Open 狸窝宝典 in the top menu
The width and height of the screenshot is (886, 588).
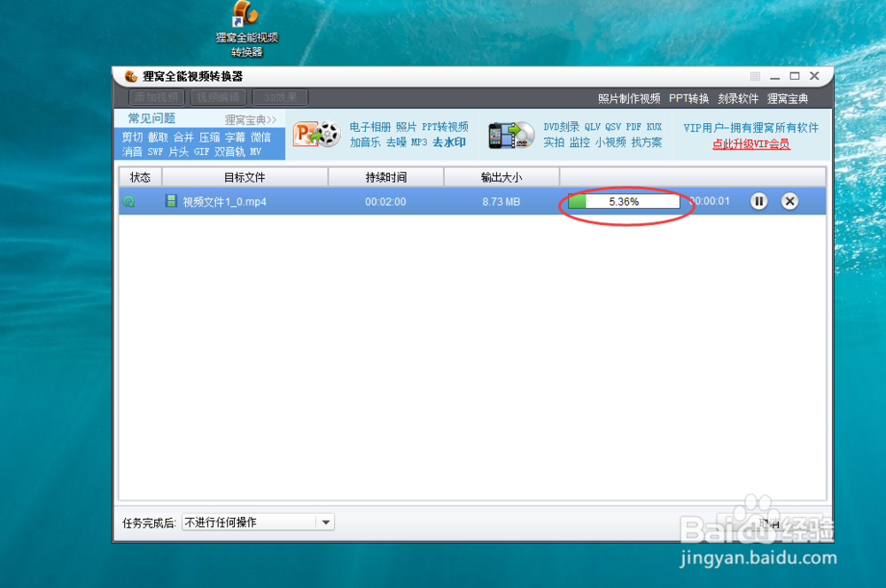pyautogui.click(x=787, y=99)
